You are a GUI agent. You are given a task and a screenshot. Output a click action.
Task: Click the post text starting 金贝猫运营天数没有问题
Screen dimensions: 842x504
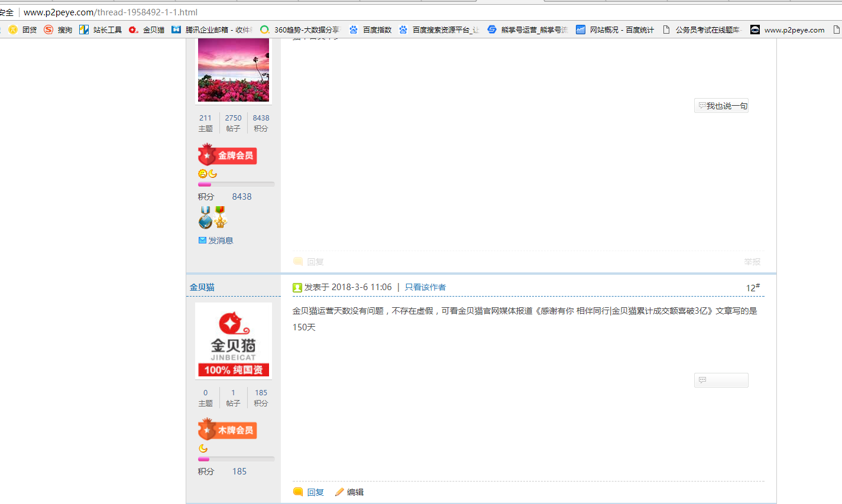pyautogui.click(x=525, y=318)
